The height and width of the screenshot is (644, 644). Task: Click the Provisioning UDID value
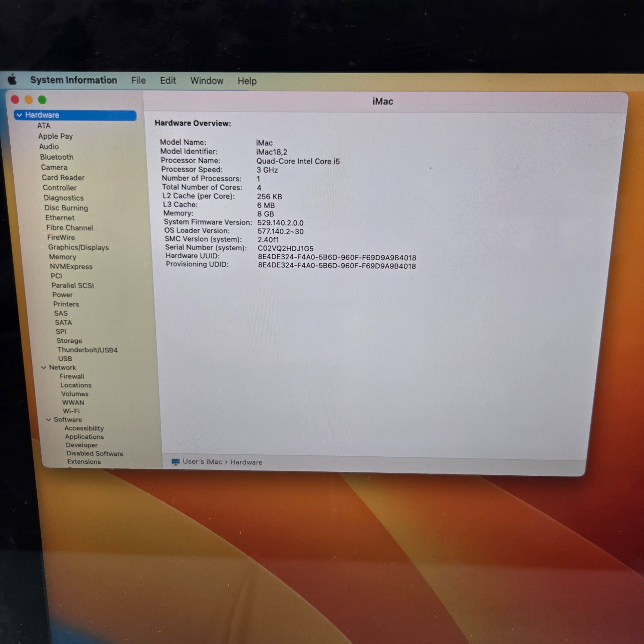pos(337,266)
